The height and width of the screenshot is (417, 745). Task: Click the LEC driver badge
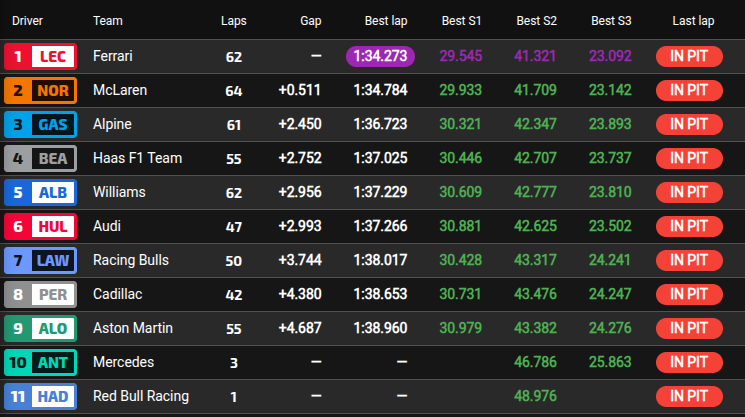[39, 57]
